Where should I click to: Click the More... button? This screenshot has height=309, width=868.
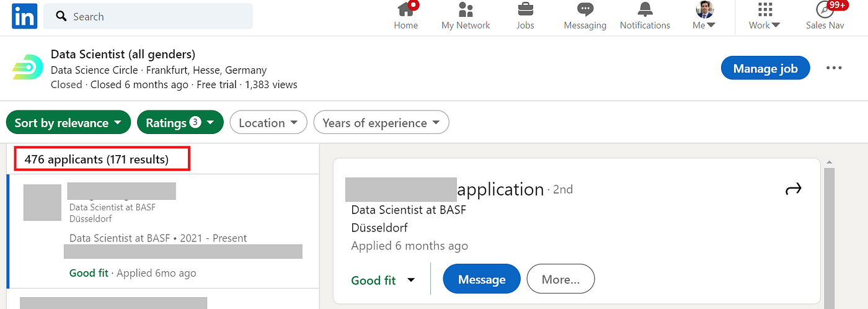[560, 279]
